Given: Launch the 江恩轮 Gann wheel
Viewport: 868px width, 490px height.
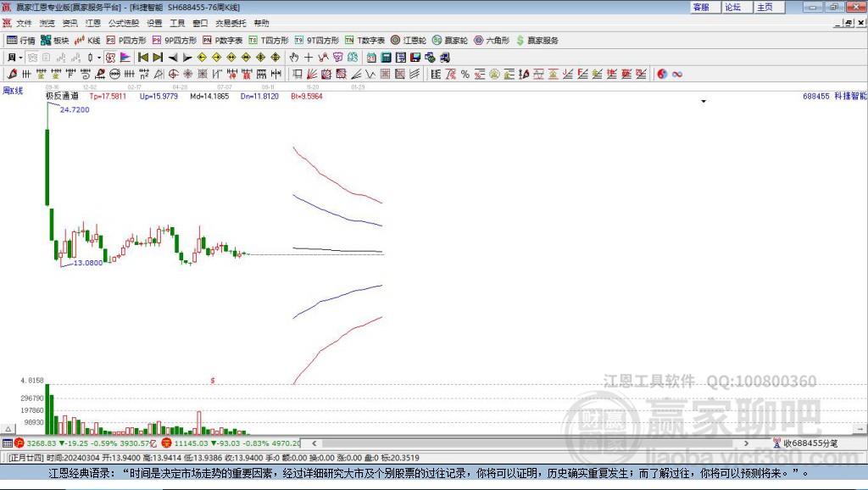Looking at the screenshot, I should click(409, 41).
